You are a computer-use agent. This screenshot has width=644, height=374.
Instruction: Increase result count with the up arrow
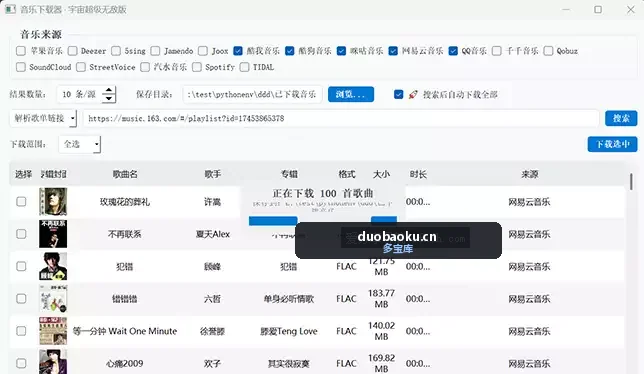pyautogui.click(x=108, y=90)
